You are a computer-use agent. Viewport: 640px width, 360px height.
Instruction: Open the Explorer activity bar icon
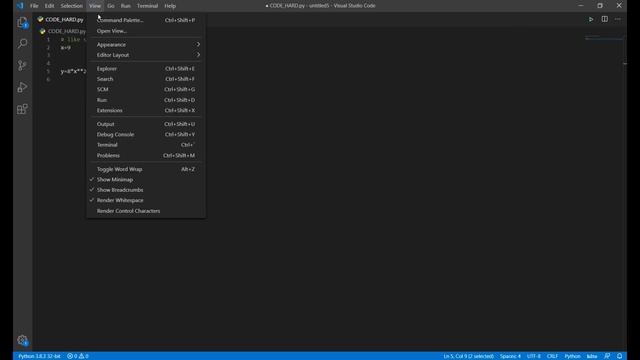[22, 22]
